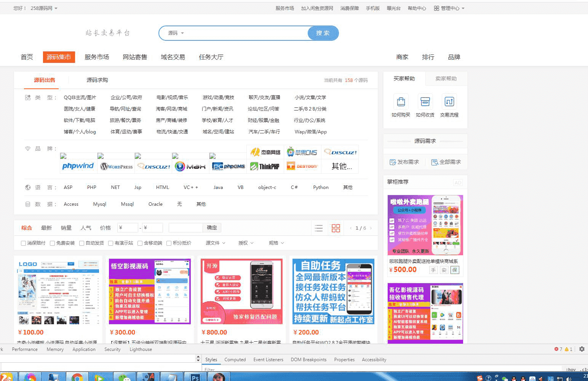
Task: Tick the 自动发货 checkbox
Action: [82, 243]
